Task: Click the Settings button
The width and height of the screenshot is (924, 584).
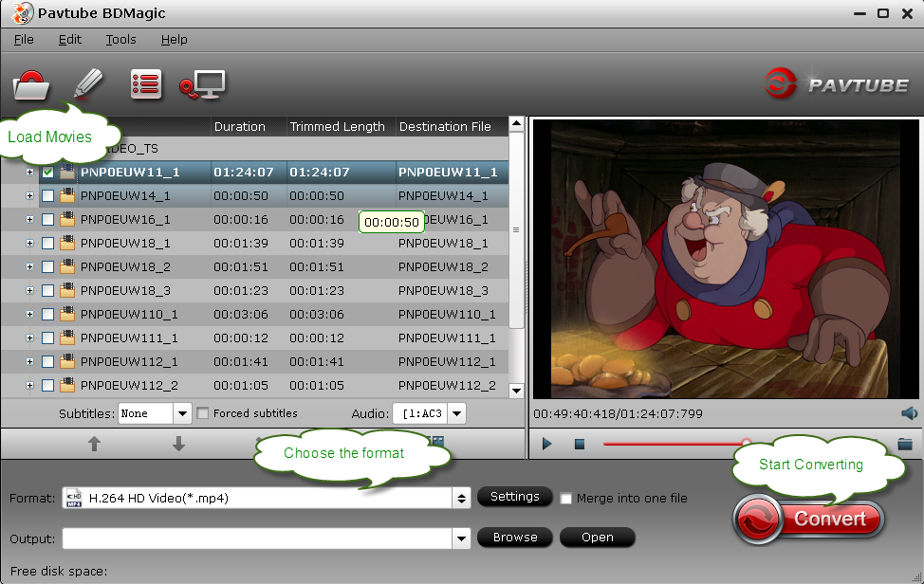Action: coord(514,496)
